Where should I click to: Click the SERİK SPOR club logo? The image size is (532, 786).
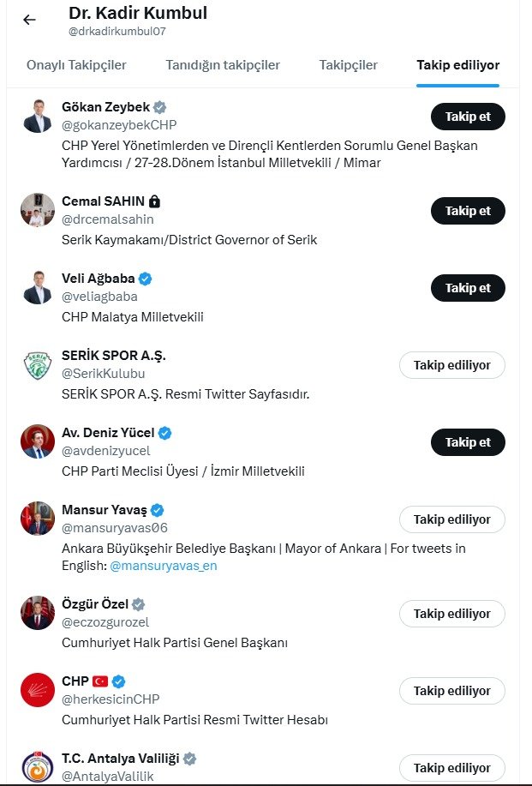[38, 364]
